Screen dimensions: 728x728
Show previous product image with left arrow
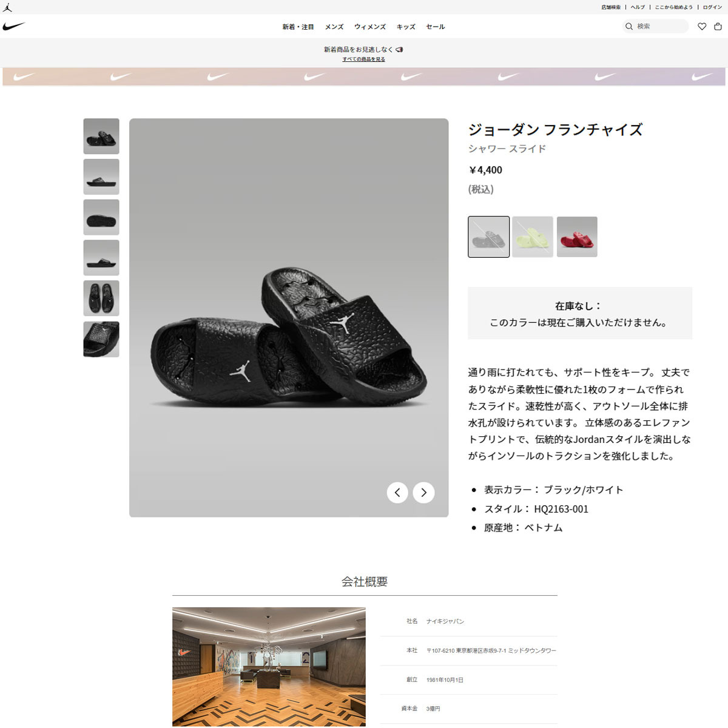click(x=397, y=492)
